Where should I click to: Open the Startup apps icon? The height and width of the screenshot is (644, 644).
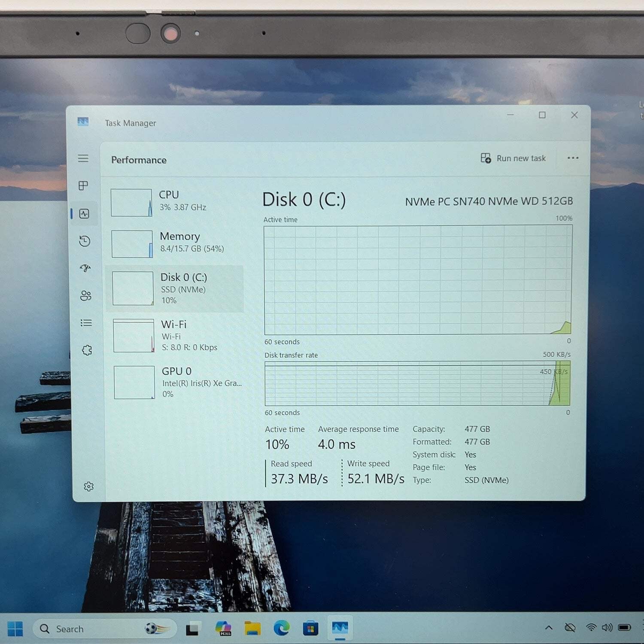[x=85, y=268]
